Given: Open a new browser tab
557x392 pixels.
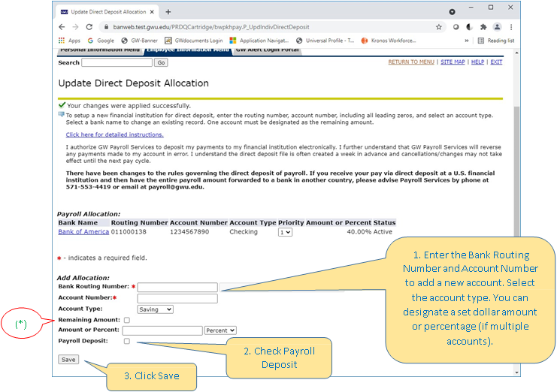Looking at the screenshot, I should (168, 12).
